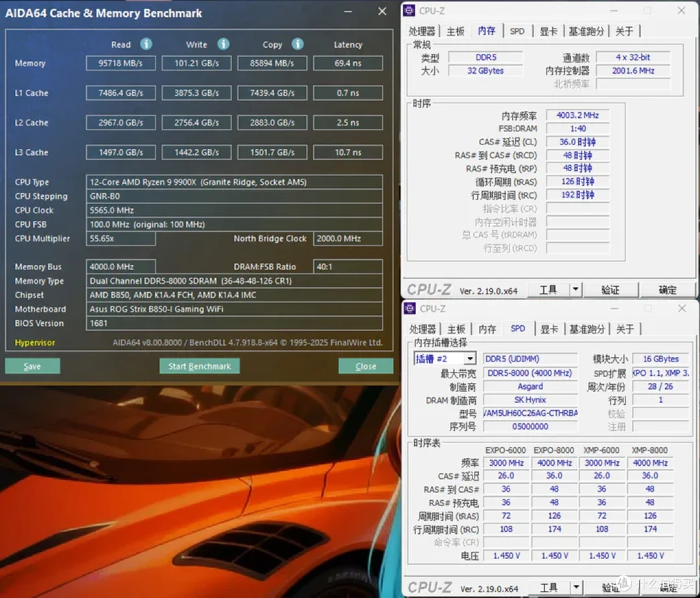Viewport: 700px width, 598px height.
Task: Click BIOS Version 1681 field
Action: point(234,323)
